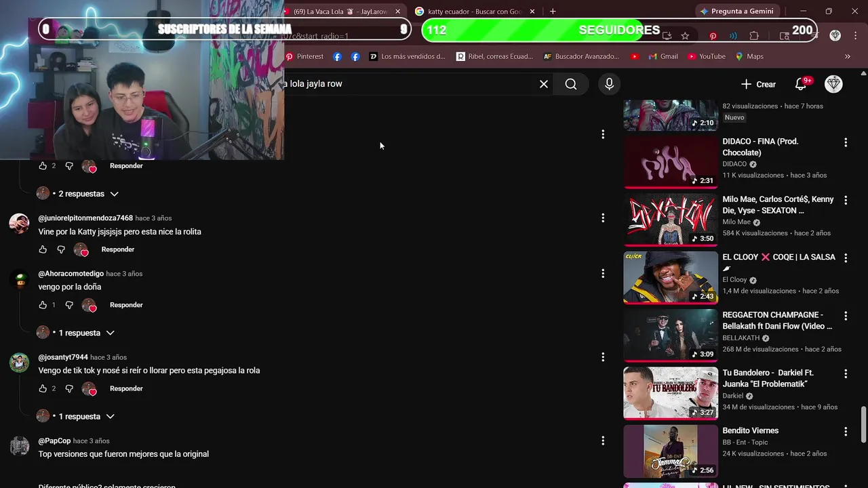The image size is (868, 488).
Task: Open the Ribel, correas Ecuad... bookmark
Action: click(494, 56)
